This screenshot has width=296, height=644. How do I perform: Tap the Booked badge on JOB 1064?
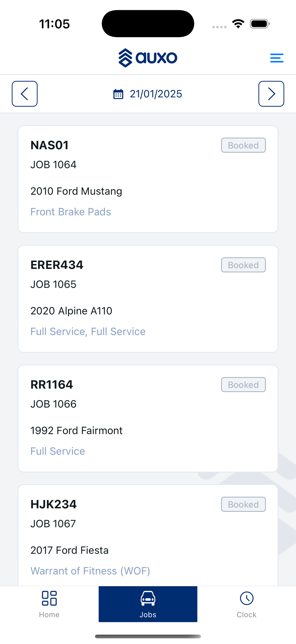(243, 145)
